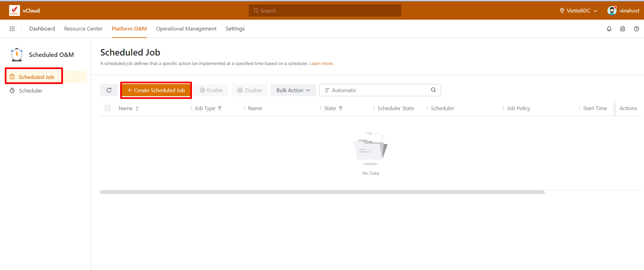644x270 pixels.
Task: Click the top Search input field
Action: click(x=325, y=11)
